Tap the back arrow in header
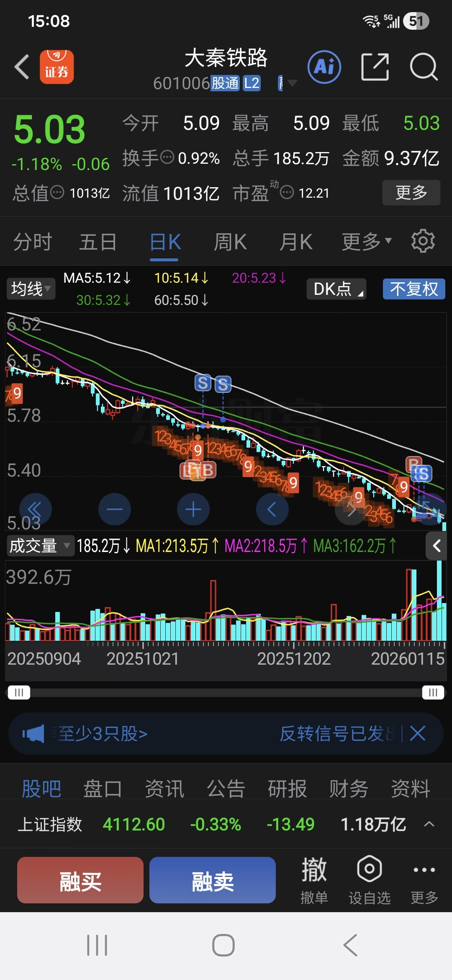This screenshot has width=452, height=980. tap(22, 67)
